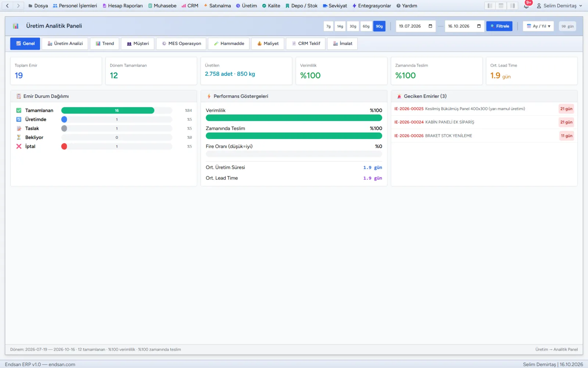Screen dimensions: 588x368
Task: Click the Tamamlanan green progress bar
Action: pos(108,110)
